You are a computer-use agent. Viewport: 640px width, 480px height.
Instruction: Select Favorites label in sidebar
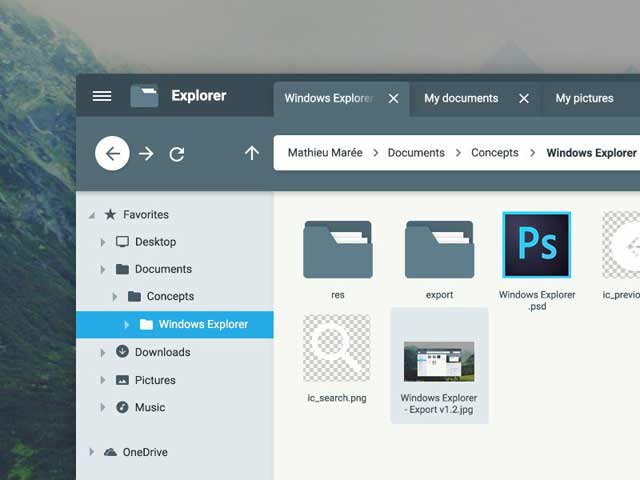(x=146, y=214)
